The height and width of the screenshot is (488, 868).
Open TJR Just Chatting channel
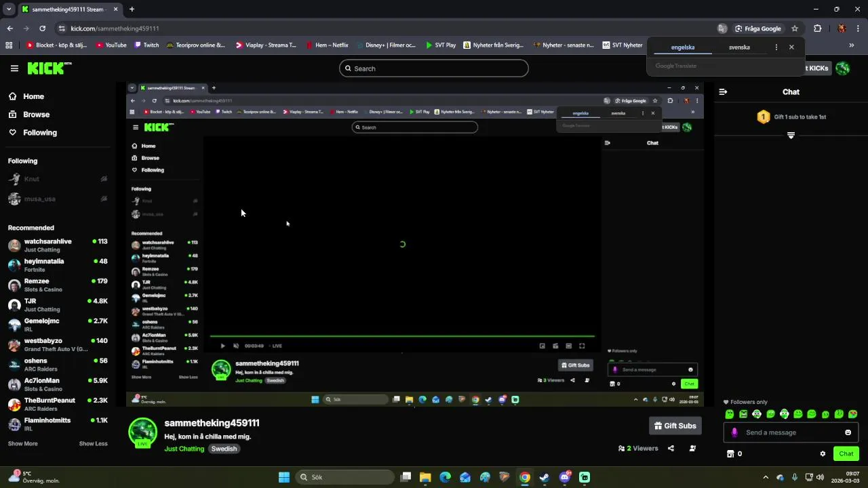tap(58, 305)
